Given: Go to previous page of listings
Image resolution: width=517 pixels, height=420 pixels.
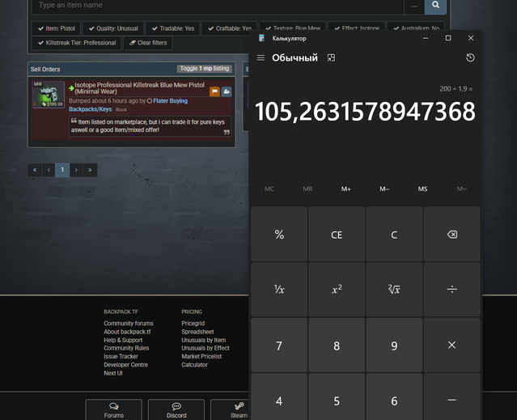Looking at the screenshot, I should coord(49,170).
